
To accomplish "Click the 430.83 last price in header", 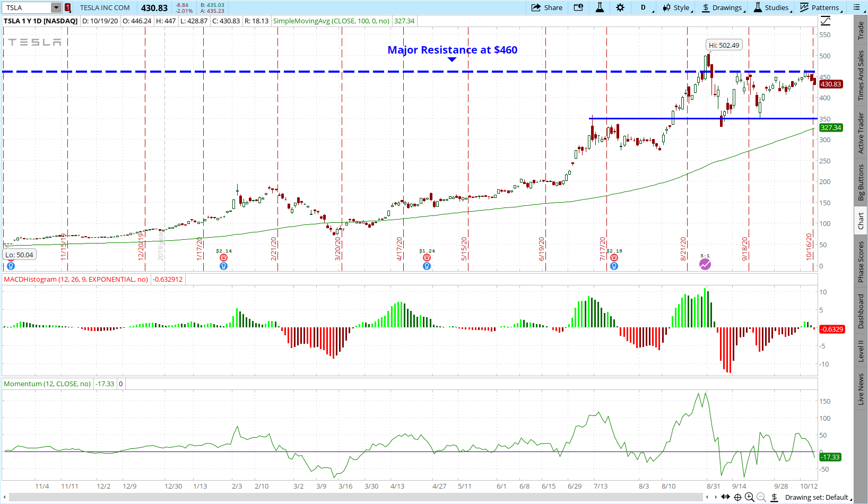I will point(154,8).
